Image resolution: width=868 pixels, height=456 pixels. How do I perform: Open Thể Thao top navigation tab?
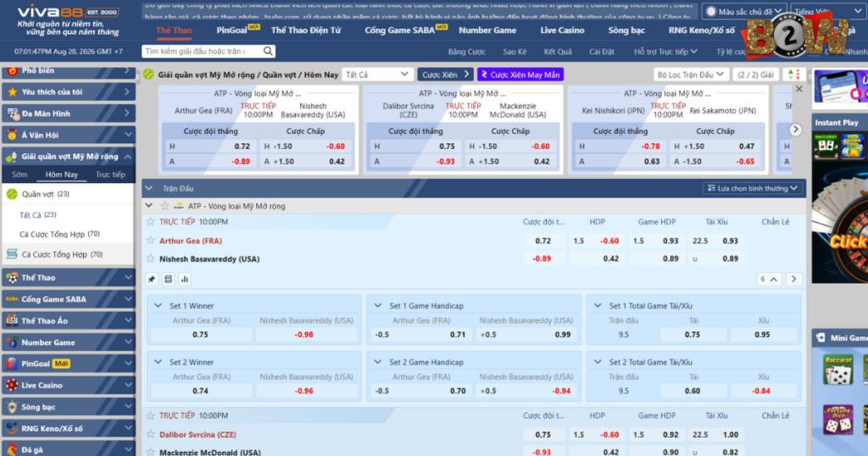coord(174,31)
